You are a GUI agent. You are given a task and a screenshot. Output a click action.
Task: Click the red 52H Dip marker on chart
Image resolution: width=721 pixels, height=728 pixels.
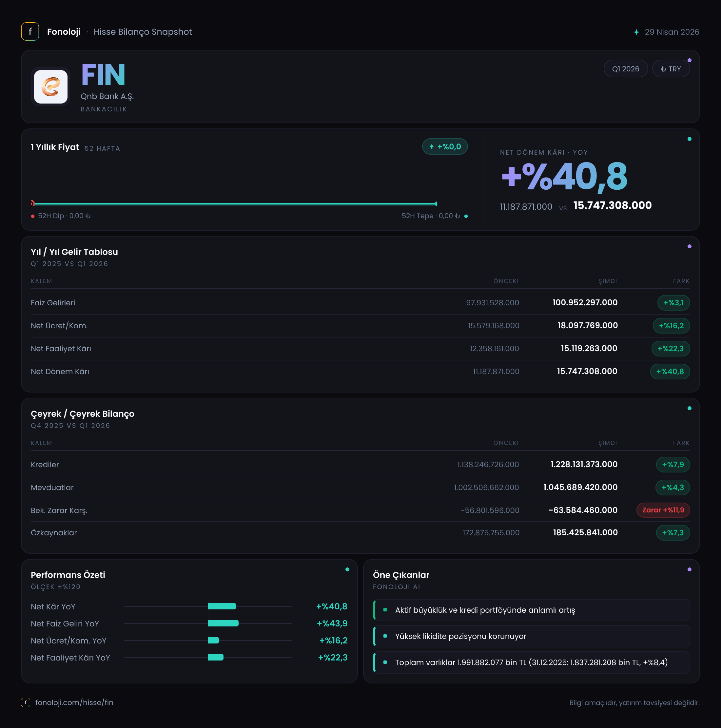coord(33,203)
